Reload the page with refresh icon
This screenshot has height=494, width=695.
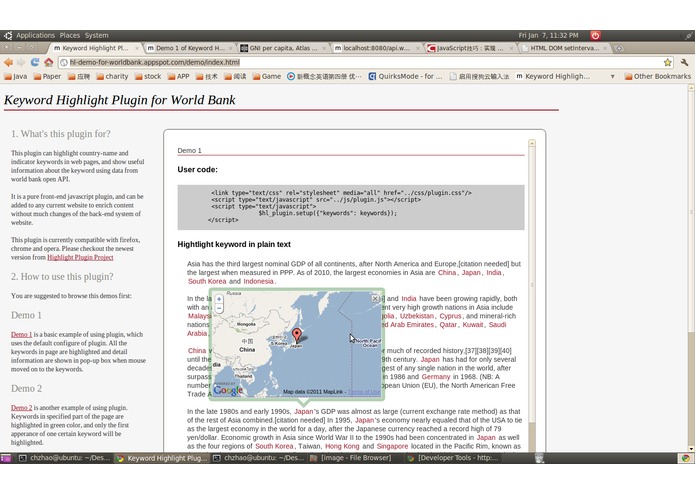(35, 62)
